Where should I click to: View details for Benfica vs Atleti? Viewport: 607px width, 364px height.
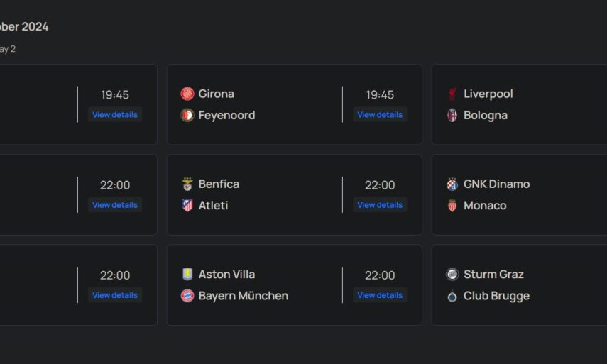[x=380, y=205]
